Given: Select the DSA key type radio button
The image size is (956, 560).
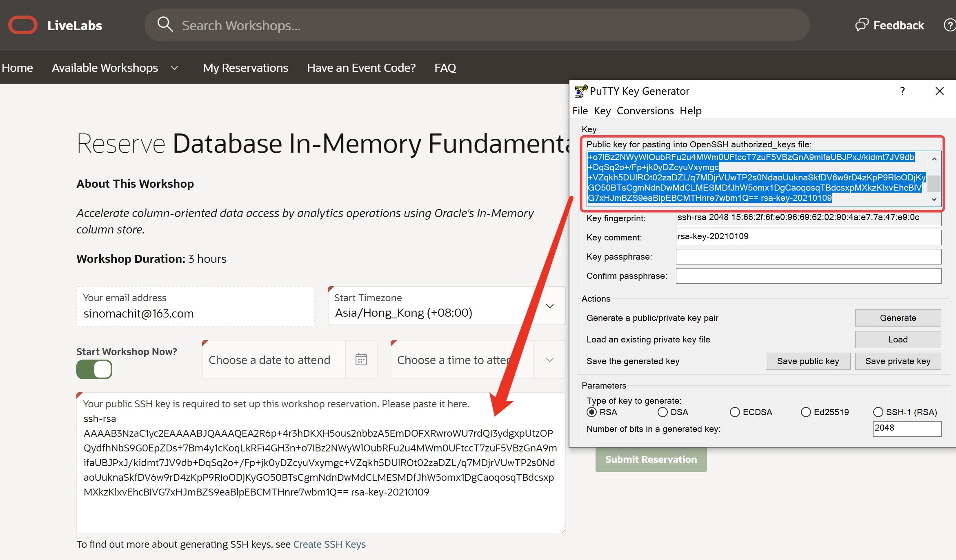Looking at the screenshot, I should (x=663, y=412).
